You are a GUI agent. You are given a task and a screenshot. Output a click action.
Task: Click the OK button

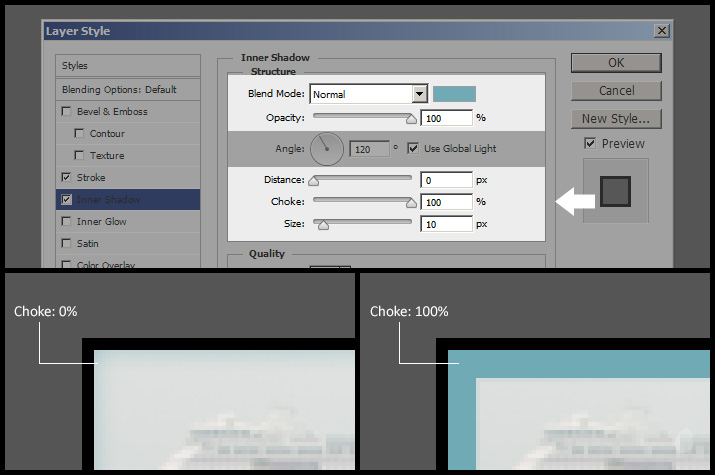(x=615, y=63)
